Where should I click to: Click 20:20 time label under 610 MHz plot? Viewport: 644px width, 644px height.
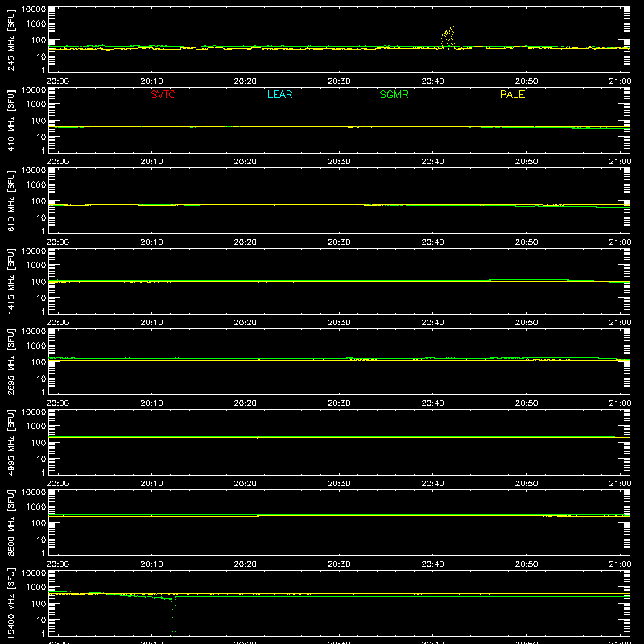coord(246,242)
